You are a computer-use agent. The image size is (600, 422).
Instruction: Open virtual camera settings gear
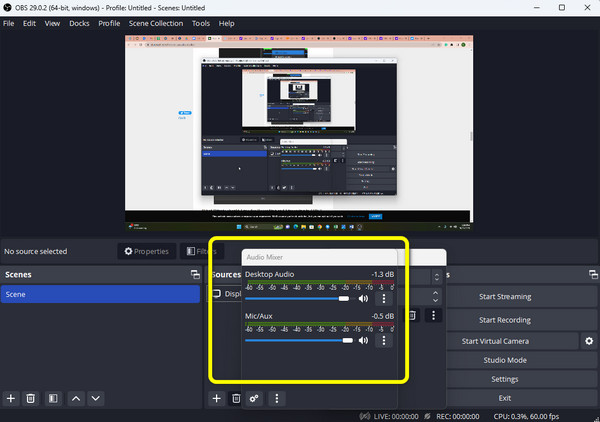tap(589, 341)
